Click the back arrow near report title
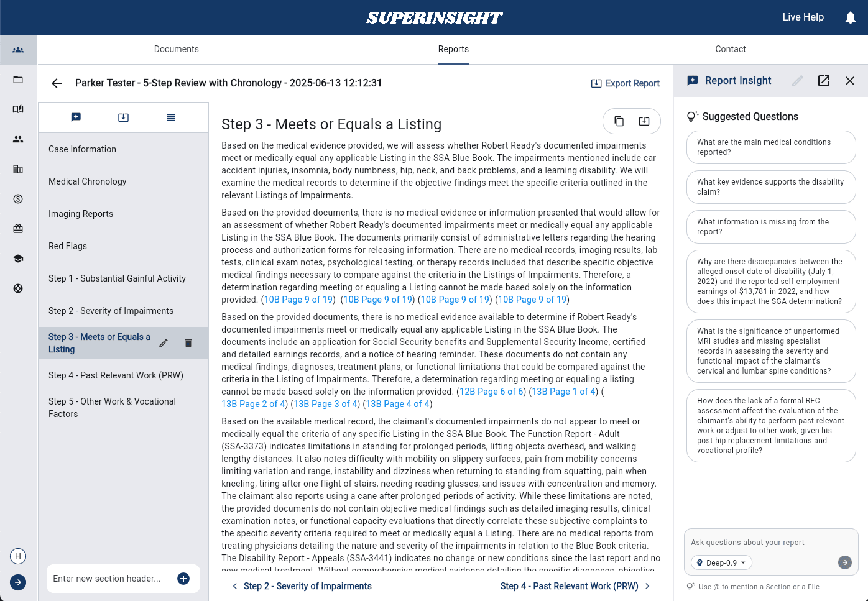Viewport: 868px width, 601px height. 57,83
